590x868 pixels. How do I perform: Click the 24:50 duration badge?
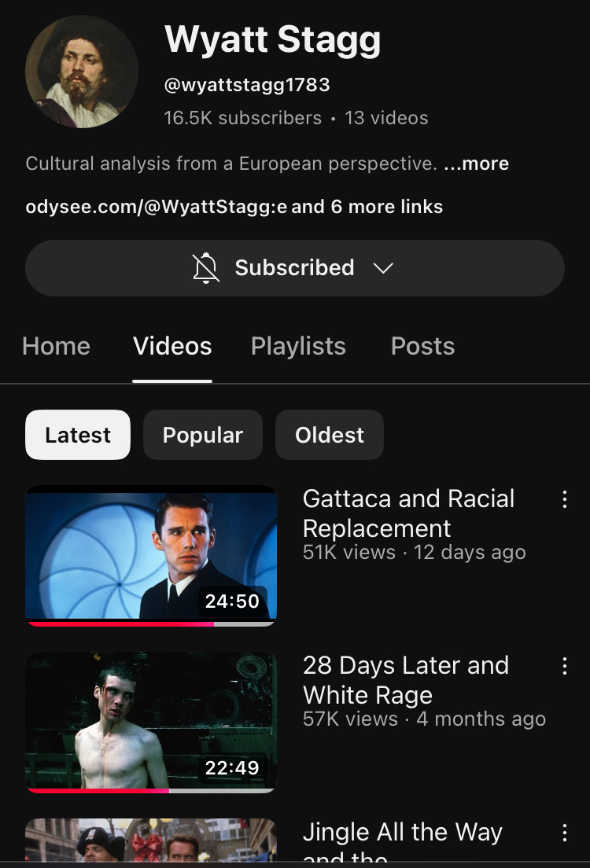[x=232, y=601]
